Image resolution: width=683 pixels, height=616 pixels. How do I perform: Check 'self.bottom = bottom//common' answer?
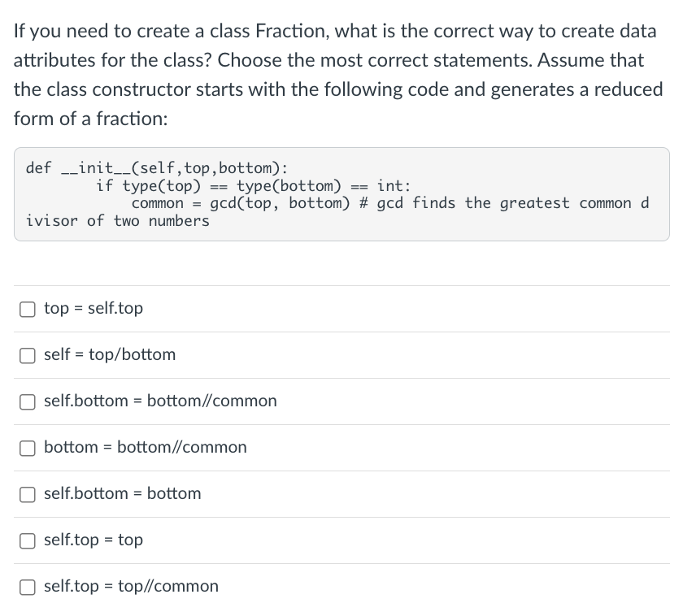(27, 401)
